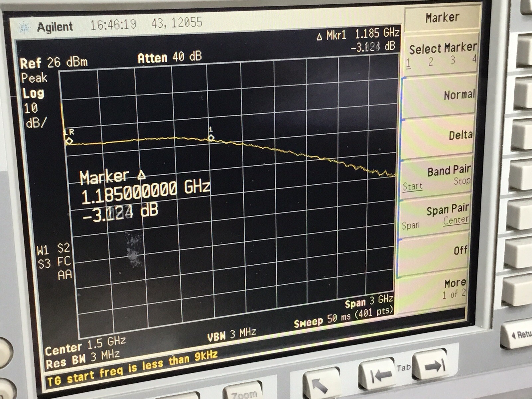Tap the Return hardware key
The width and height of the screenshot is (532, 399).
tap(518, 335)
